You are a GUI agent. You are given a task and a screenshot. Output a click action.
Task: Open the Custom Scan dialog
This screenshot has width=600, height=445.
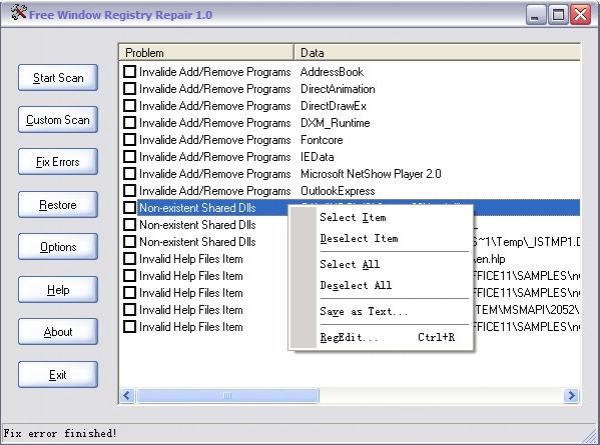pyautogui.click(x=57, y=120)
